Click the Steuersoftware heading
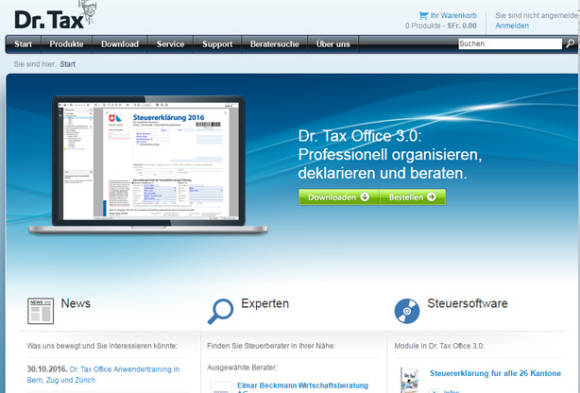 [468, 303]
